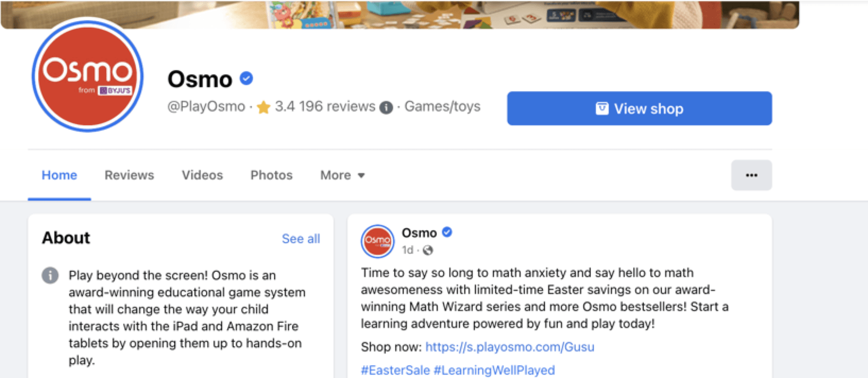Click the verified badge beside the Osmo title
This screenshot has height=378, width=868.
[246, 79]
